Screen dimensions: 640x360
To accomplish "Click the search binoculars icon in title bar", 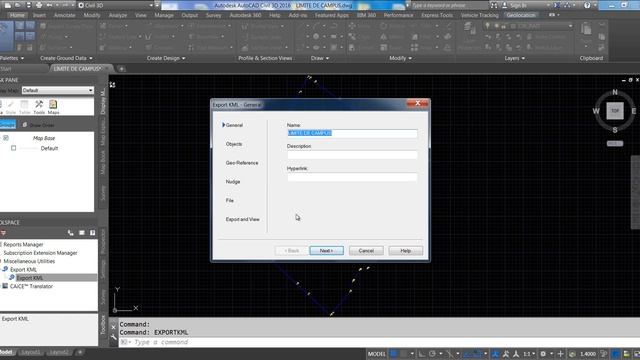I will tap(494, 5).
